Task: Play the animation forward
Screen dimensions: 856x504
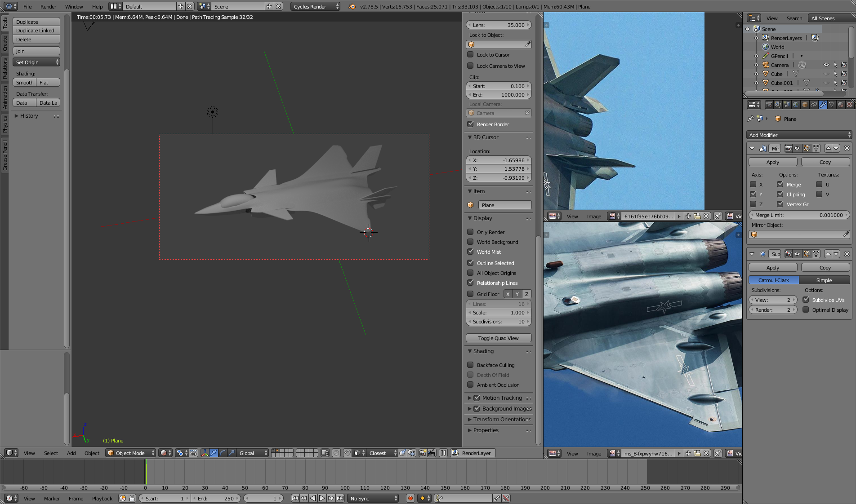Action: [x=322, y=498]
